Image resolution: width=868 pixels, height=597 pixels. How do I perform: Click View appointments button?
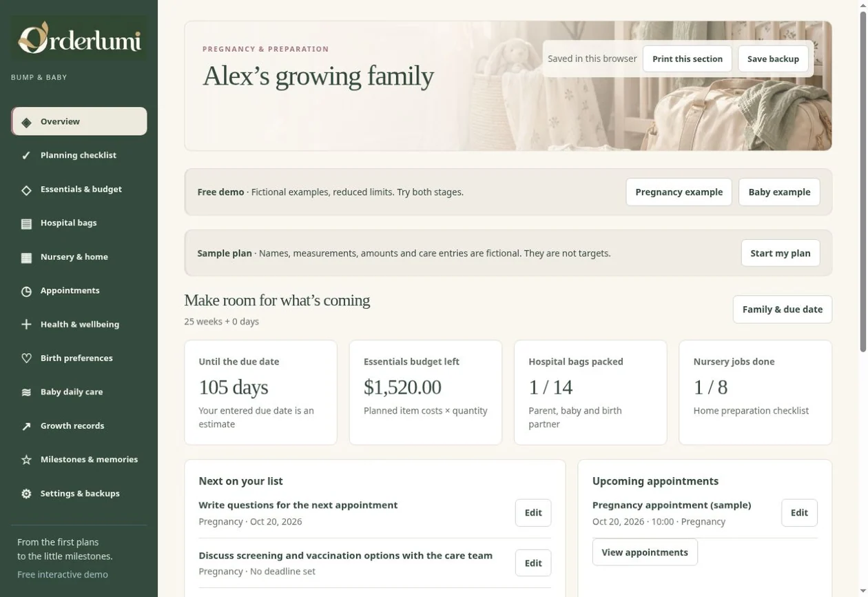pyautogui.click(x=645, y=552)
